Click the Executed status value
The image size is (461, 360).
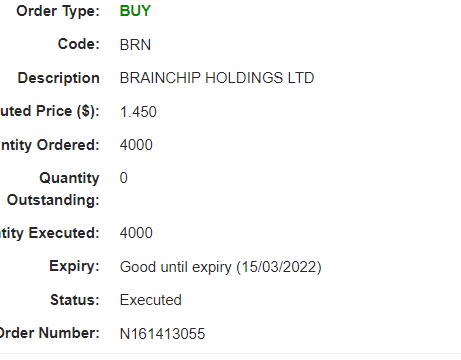point(150,300)
